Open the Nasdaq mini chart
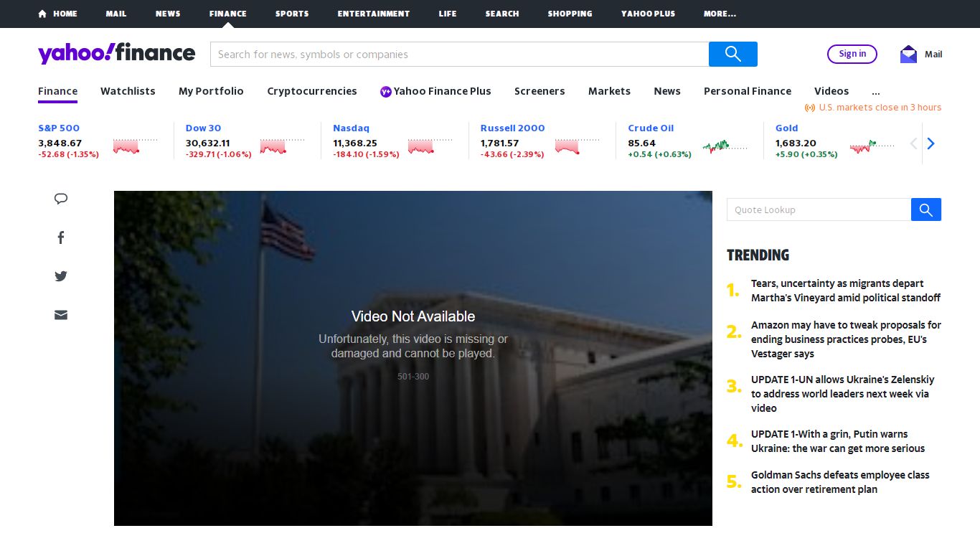 pyautogui.click(x=430, y=146)
